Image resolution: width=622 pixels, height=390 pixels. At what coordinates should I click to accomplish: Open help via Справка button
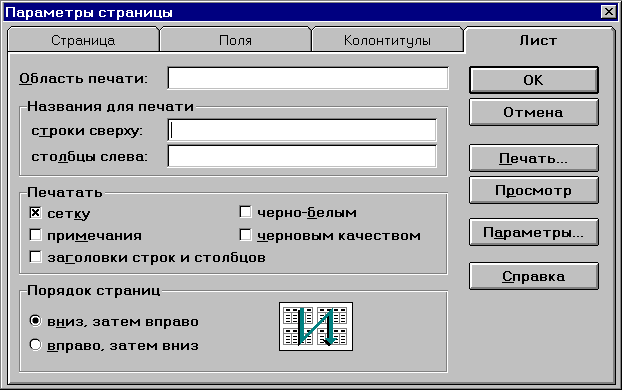coord(534,276)
